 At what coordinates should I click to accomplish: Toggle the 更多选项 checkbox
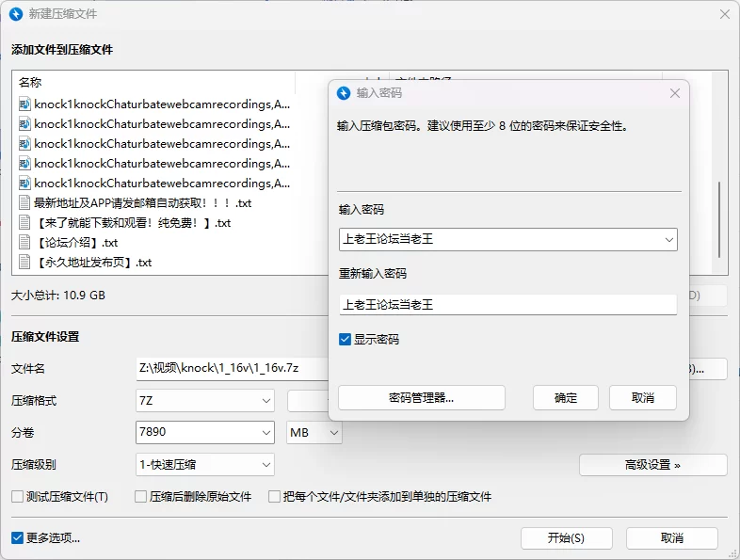18,538
